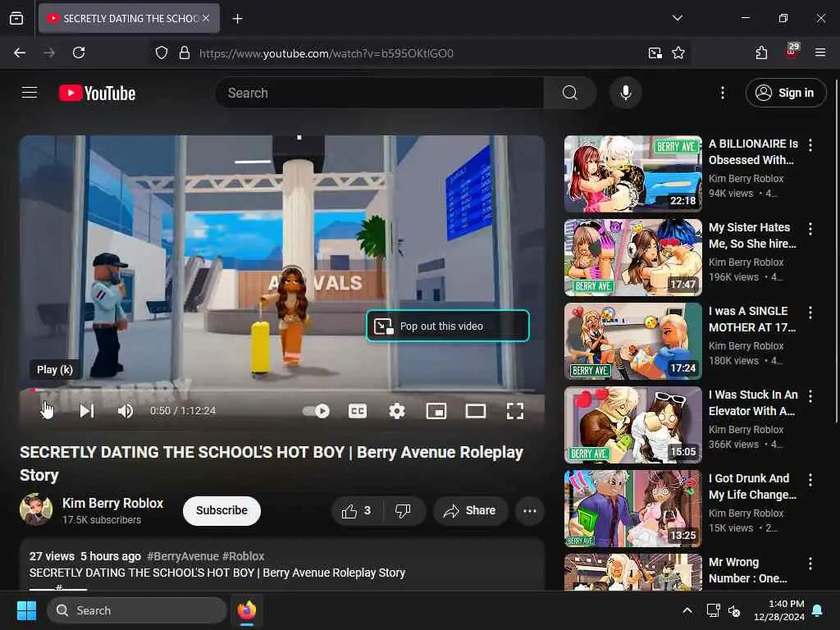Open player settings gear
This screenshot has width=840, height=630.
point(396,411)
